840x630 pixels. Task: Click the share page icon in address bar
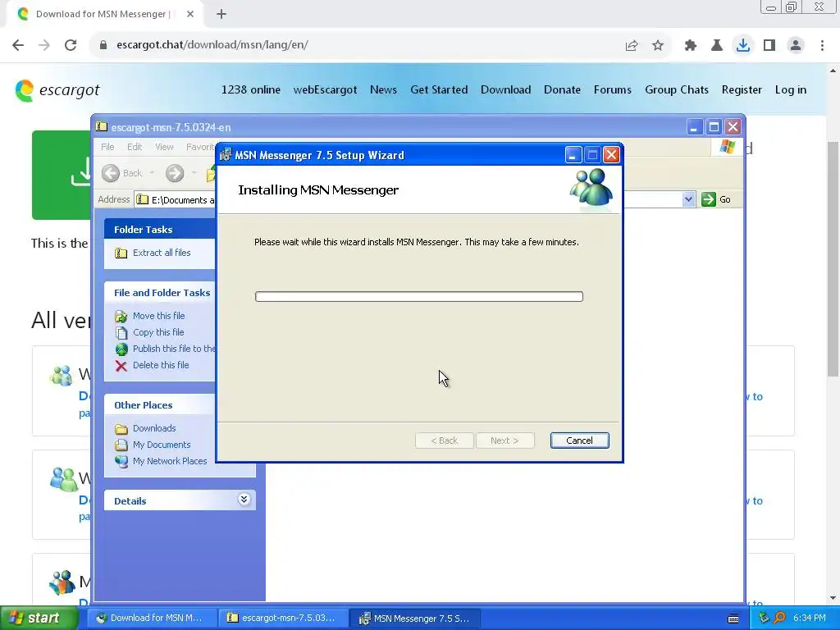[632, 46]
